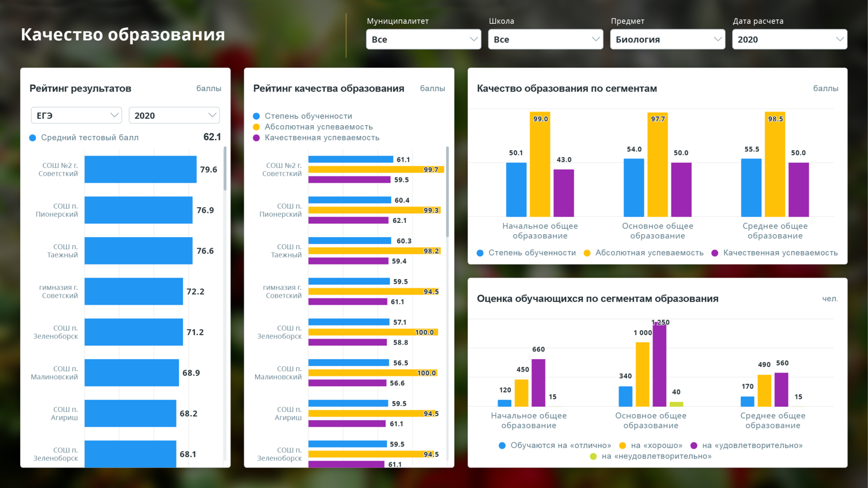Toggle Качественная успеваемость legend in segments chart

(775, 253)
